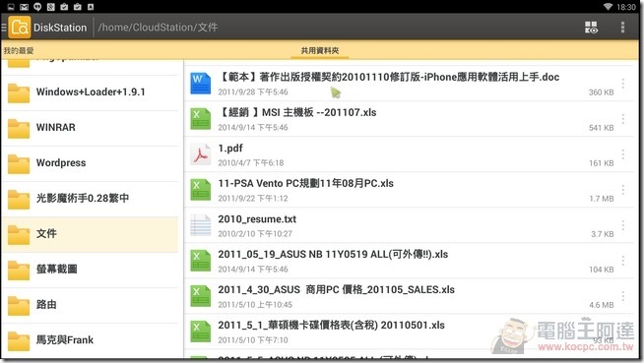Open the 光影魔術手0.28繁中 folder
Screen dimensions: 644x363
tap(91, 199)
